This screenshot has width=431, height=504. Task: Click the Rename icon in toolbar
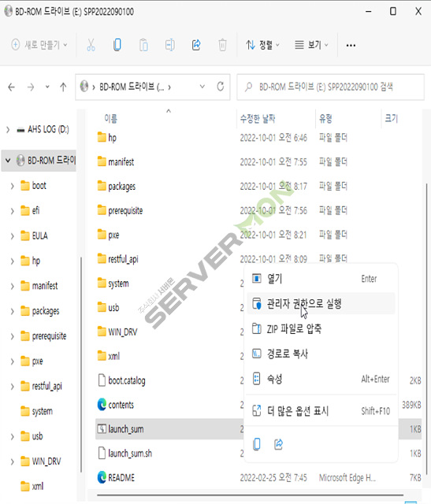click(170, 45)
